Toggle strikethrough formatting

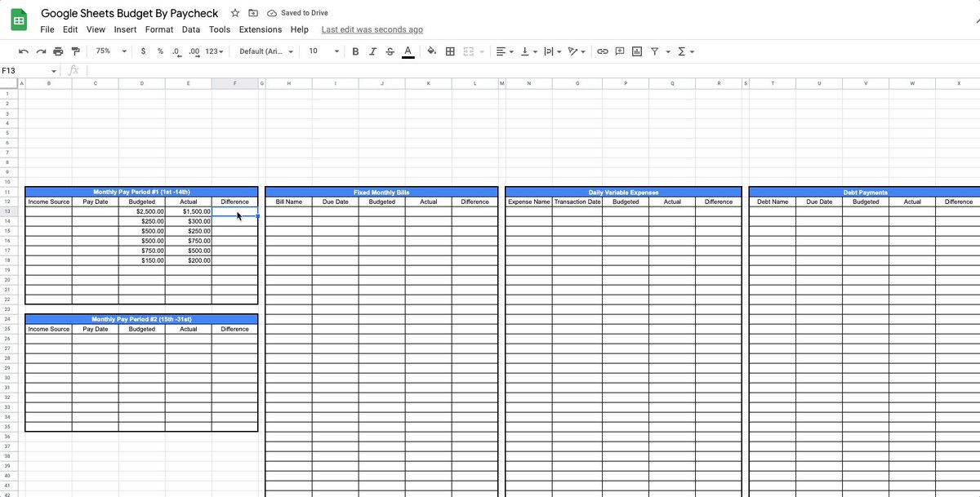click(390, 51)
